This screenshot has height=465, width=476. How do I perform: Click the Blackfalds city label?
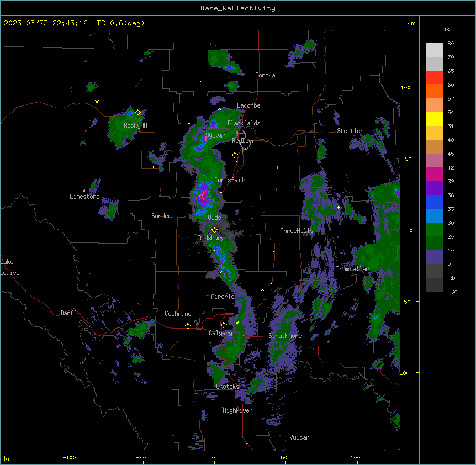(244, 123)
